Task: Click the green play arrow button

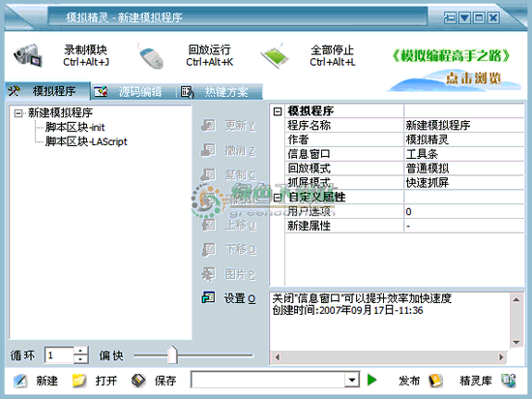Action: tap(371, 380)
